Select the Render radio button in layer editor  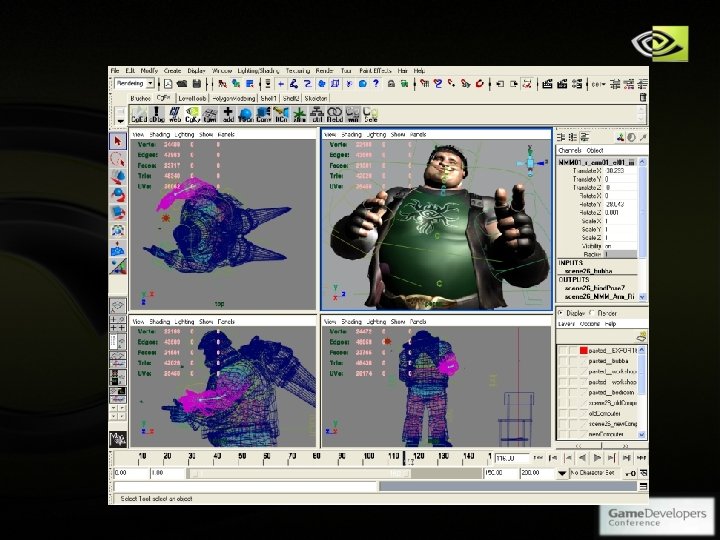(592, 313)
